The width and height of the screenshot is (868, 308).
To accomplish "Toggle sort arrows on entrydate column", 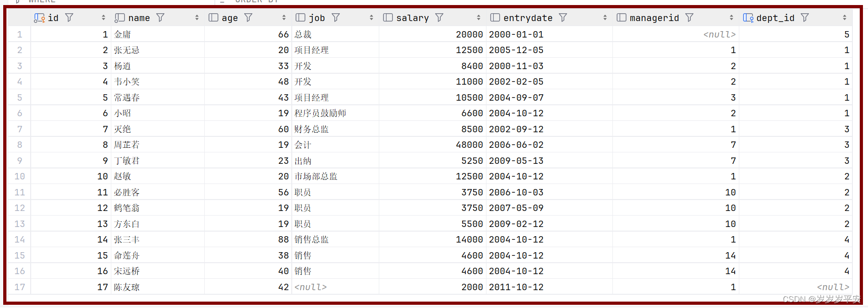I will click(x=605, y=18).
